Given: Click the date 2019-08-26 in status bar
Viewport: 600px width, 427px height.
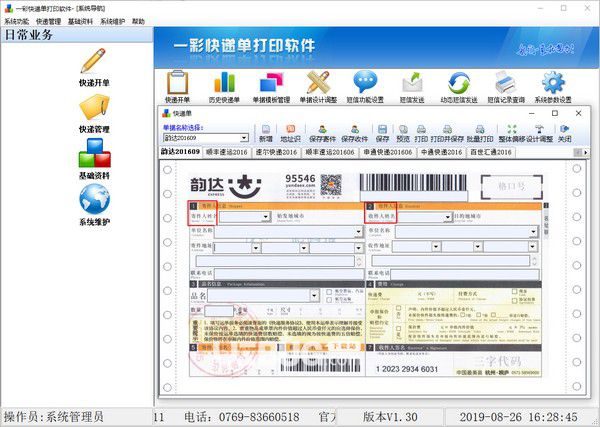Looking at the screenshot, I should [x=492, y=417].
